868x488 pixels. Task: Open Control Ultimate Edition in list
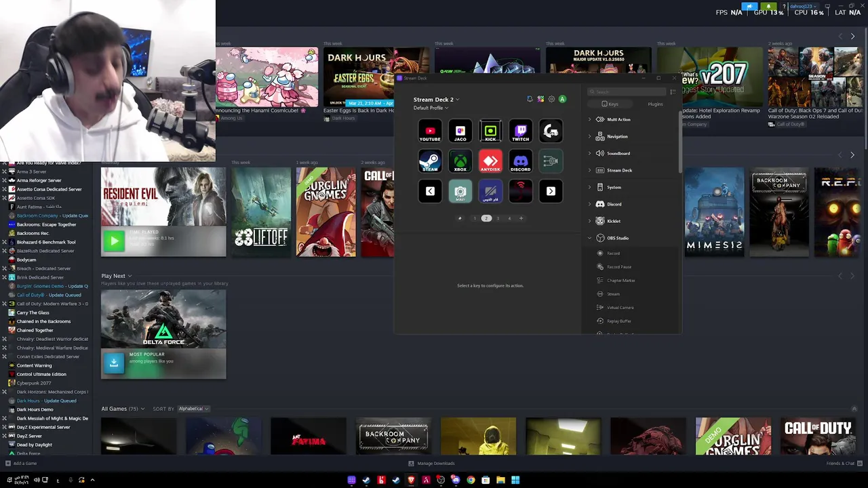click(41, 374)
